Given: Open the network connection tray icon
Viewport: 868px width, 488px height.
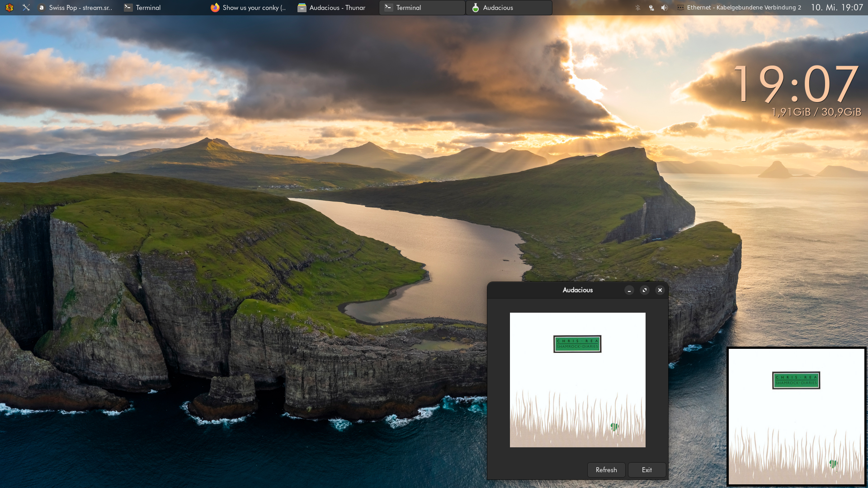Looking at the screenshot, I should pos(651,8).
